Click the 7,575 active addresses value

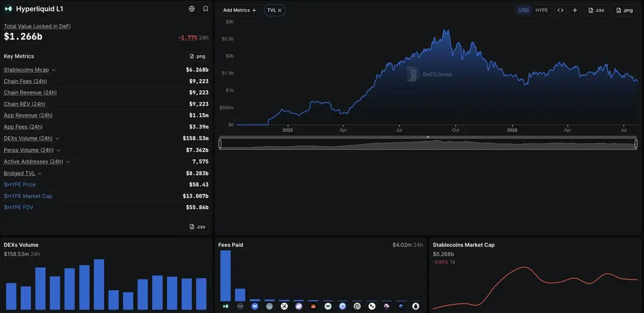[x=200, y=162]
